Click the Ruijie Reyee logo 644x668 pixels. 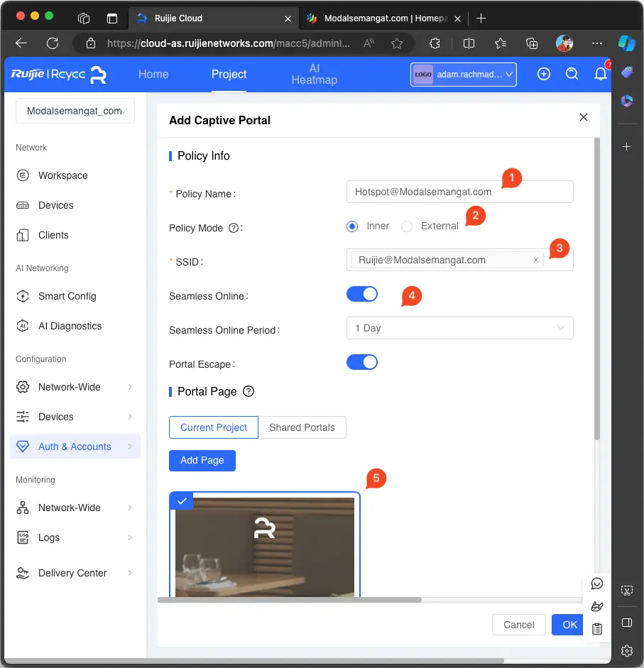[59, 75]
